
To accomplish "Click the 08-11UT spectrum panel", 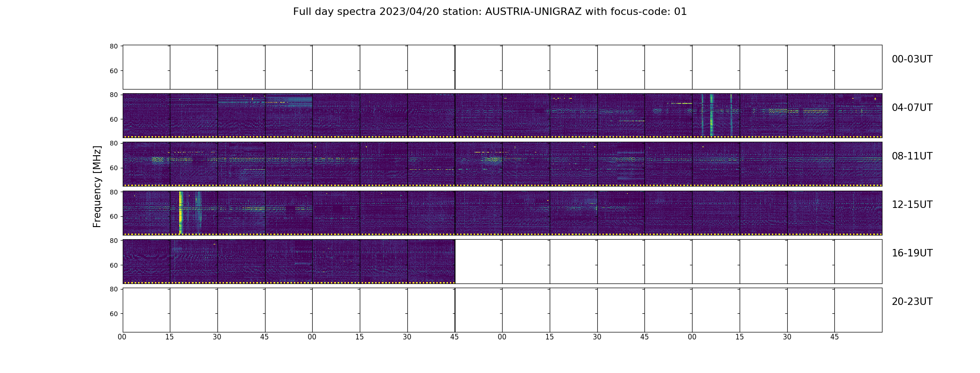I will [502, 164].
